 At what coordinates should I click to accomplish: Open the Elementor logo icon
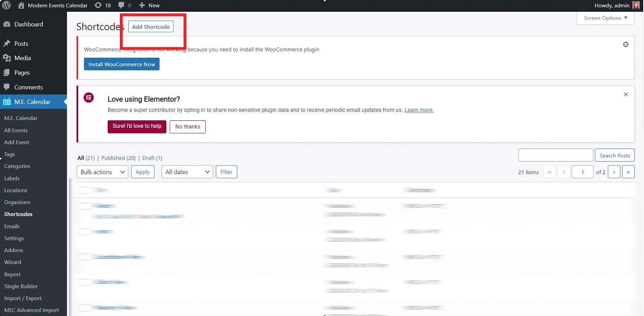(89, 98)
